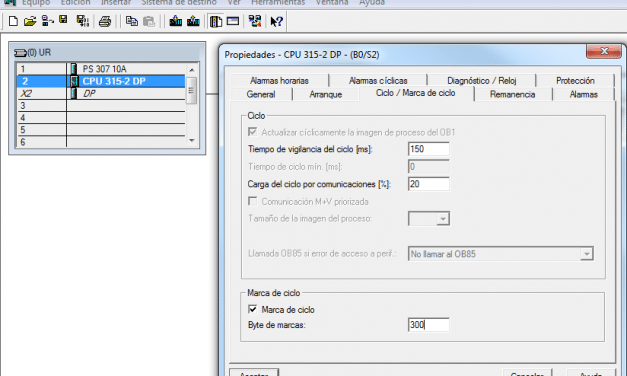Open the Edición menu

[76, 2]
